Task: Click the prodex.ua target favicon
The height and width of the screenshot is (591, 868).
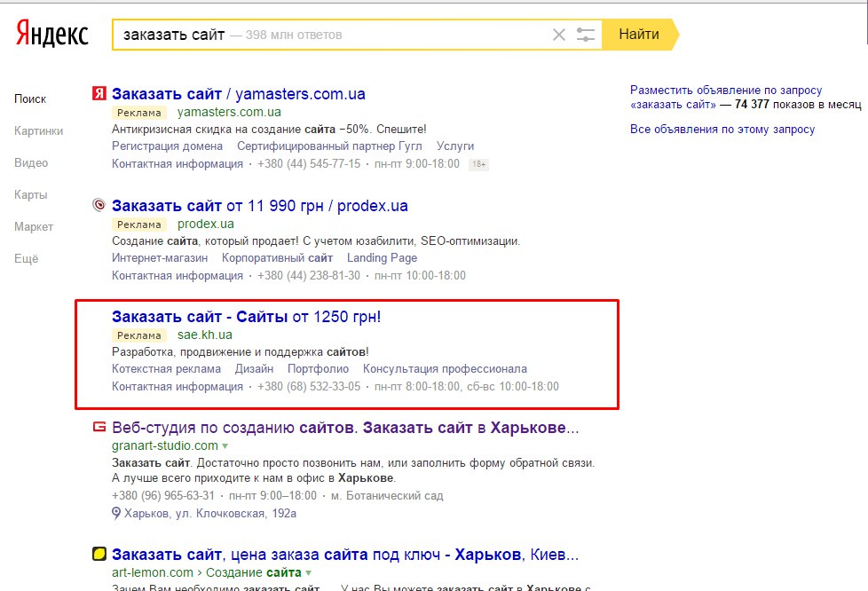Action: tap(99, 205)
